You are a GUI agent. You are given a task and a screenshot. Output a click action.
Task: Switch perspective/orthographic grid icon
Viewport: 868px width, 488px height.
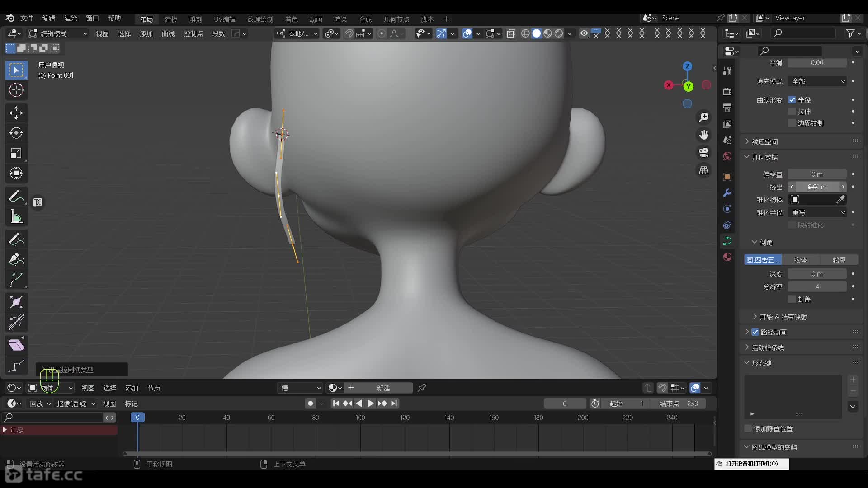704,170
